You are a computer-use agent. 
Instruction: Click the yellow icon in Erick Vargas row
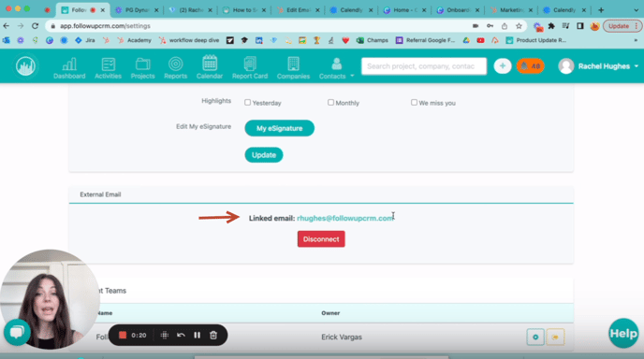pos(555,337)
